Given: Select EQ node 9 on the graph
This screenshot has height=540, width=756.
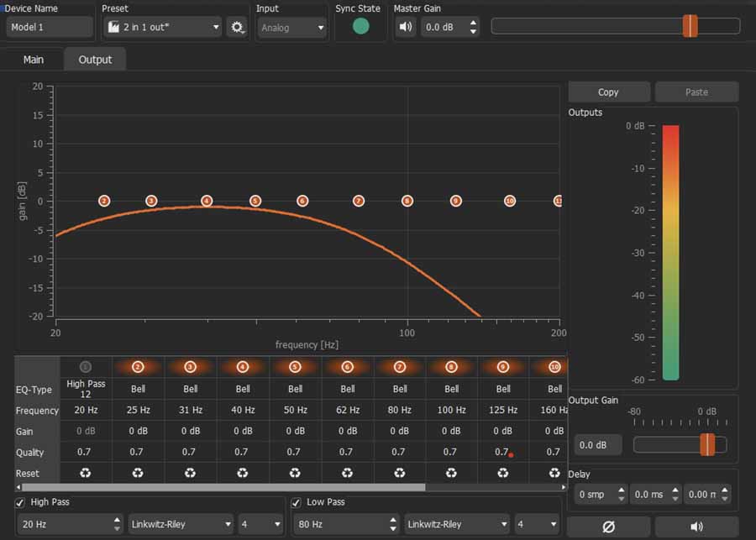Looking at the screenshot, I should click(x=456, y=201).
